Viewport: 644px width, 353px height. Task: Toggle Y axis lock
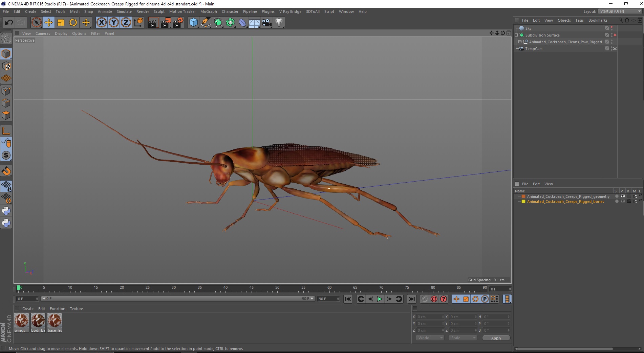[114, 23]
